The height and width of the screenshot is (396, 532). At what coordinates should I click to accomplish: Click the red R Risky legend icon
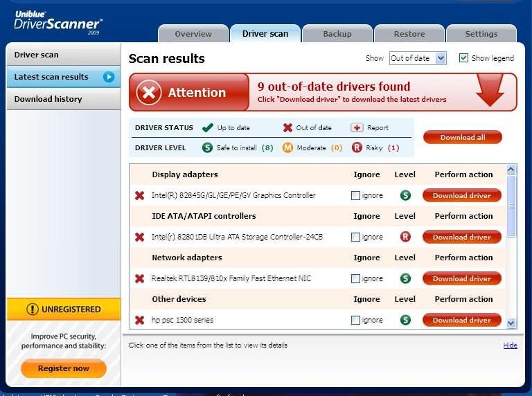pos(357,148)
